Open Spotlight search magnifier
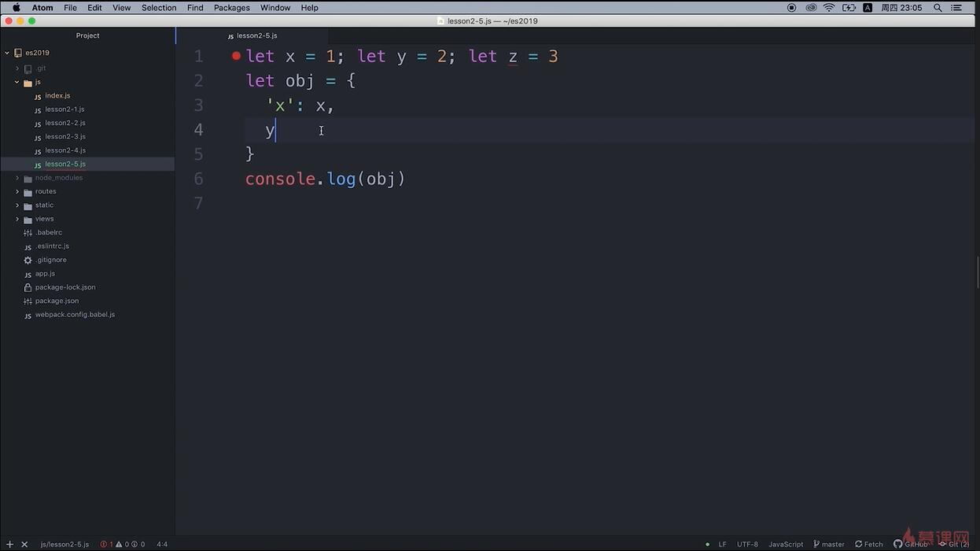The height and width of the screenshot is (551, 980). tap(938, 8)
